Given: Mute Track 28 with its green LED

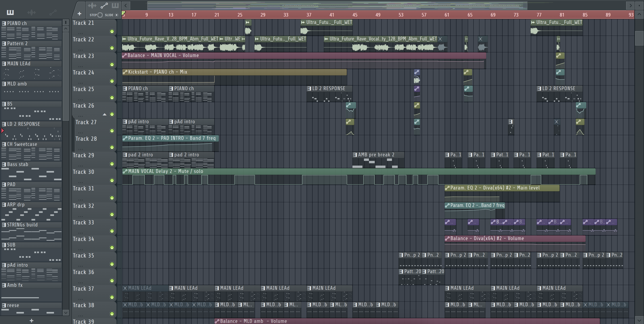Looking at the screenshot, I should [112, 147].
